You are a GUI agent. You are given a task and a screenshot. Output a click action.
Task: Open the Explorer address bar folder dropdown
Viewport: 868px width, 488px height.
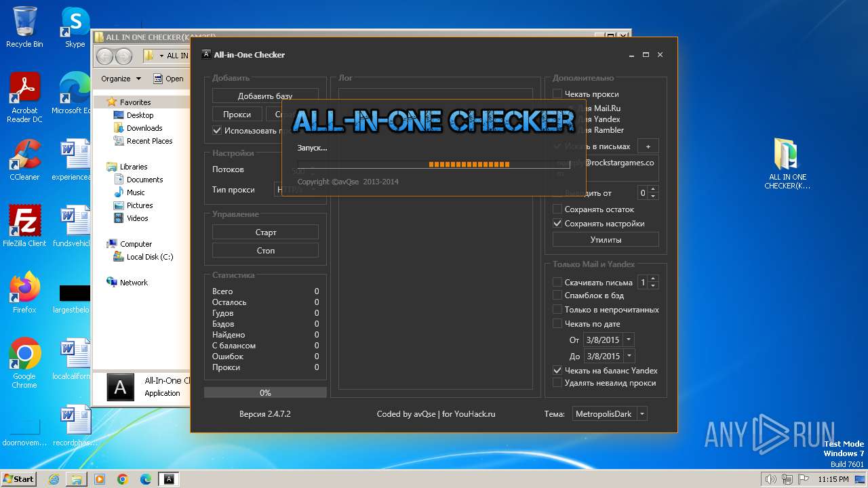pyautogui.click(x=161, y=56)
